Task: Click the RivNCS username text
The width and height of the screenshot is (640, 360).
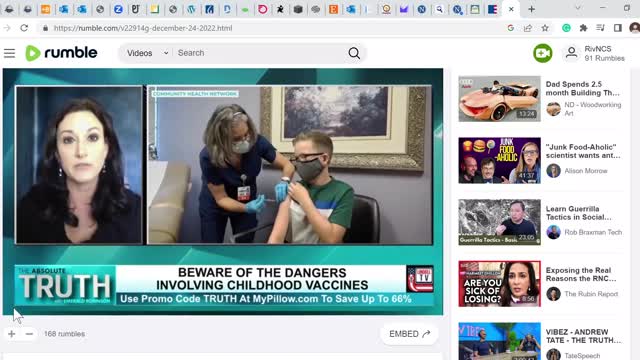Action: point(598,49)
